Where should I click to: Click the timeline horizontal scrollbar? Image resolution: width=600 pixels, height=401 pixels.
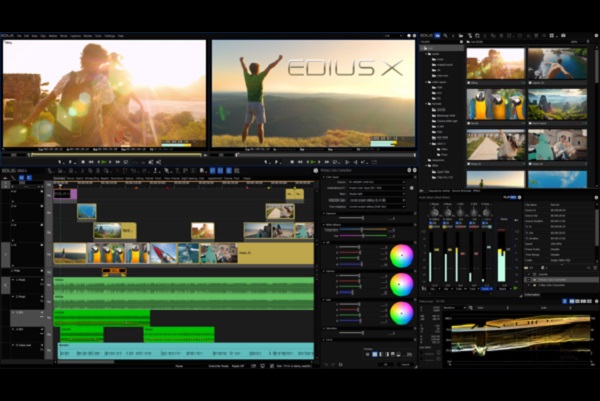(86, 362)
